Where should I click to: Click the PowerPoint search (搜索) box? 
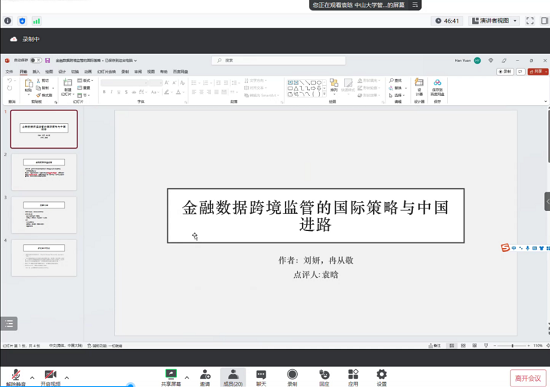pos(279,60)
